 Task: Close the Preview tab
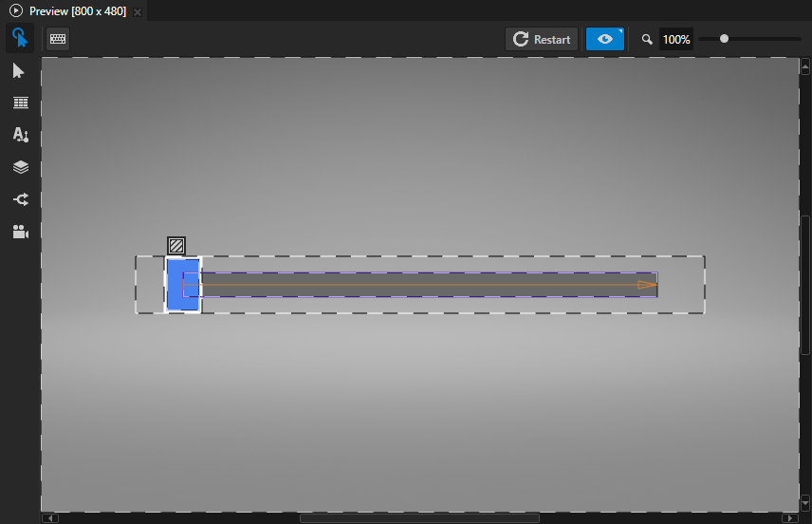pos(138,12)
